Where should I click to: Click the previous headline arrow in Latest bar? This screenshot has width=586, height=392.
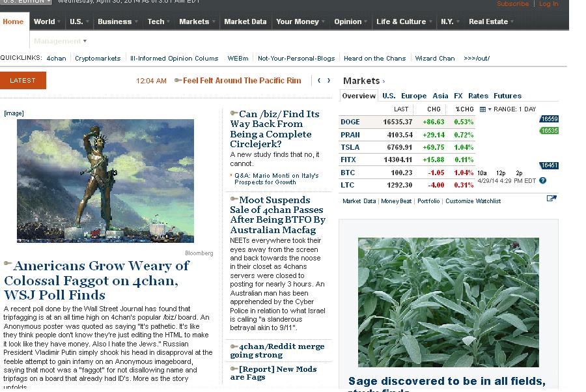tap(319, 80)
